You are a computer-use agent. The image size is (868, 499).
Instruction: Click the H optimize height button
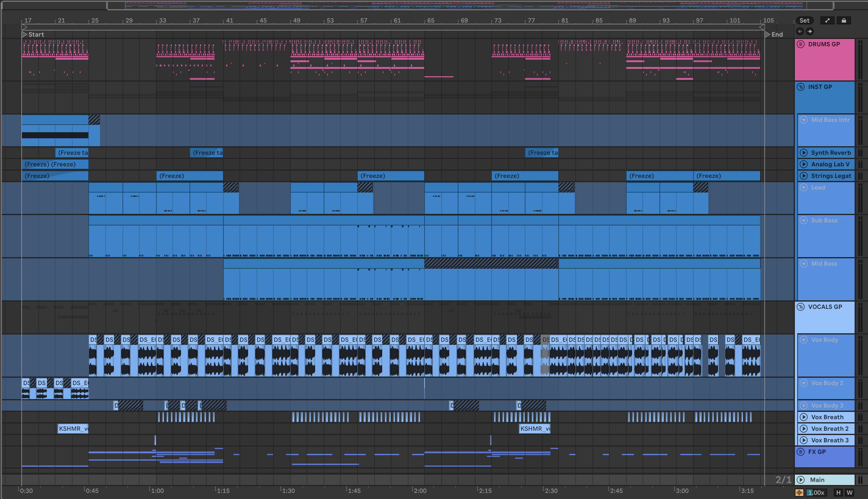[x=838, y=493]
